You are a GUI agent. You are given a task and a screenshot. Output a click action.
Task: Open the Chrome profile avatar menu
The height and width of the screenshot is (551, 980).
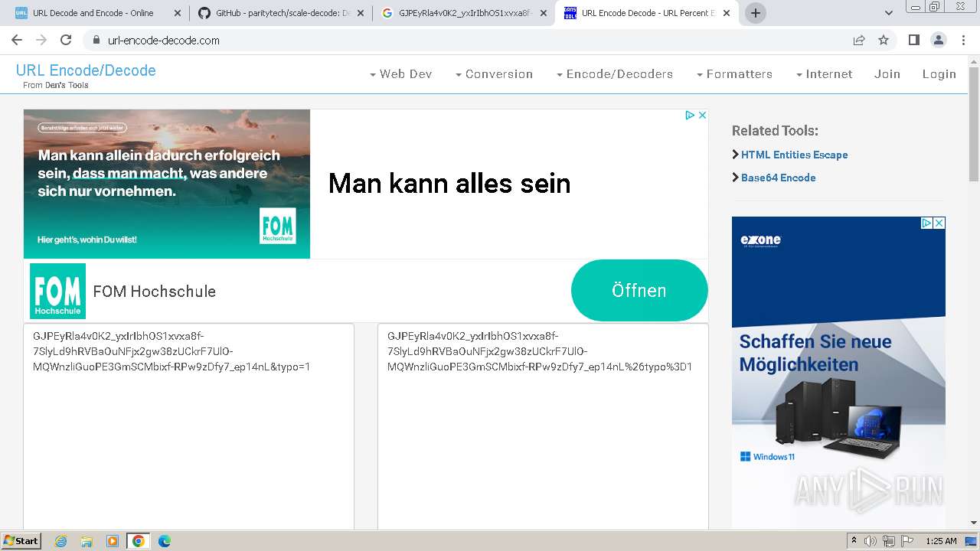[x=938, y=40]
